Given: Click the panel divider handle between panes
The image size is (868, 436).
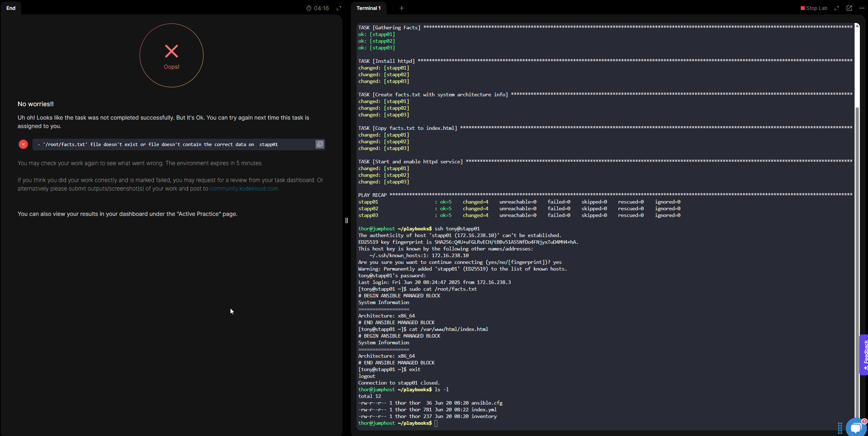Looking at the screenshot, I should pyautogui.click(x=347, y=220).
